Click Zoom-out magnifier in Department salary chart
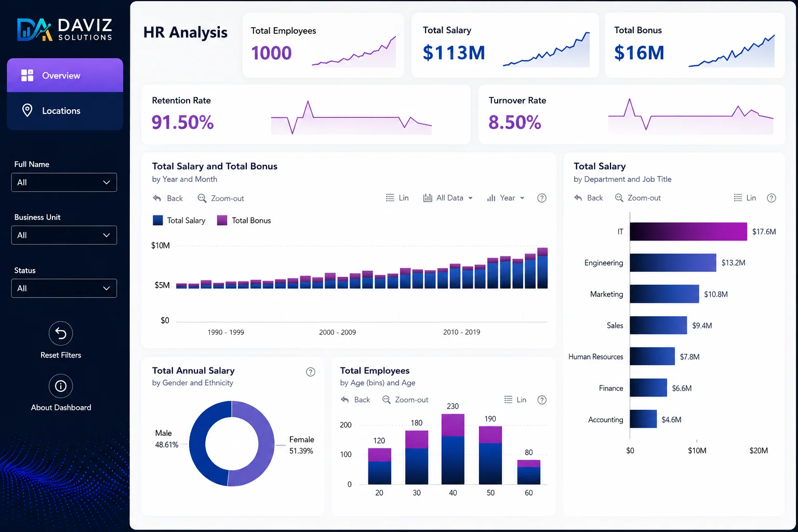Screen dimensions: 798x532 tap(619, 198)
